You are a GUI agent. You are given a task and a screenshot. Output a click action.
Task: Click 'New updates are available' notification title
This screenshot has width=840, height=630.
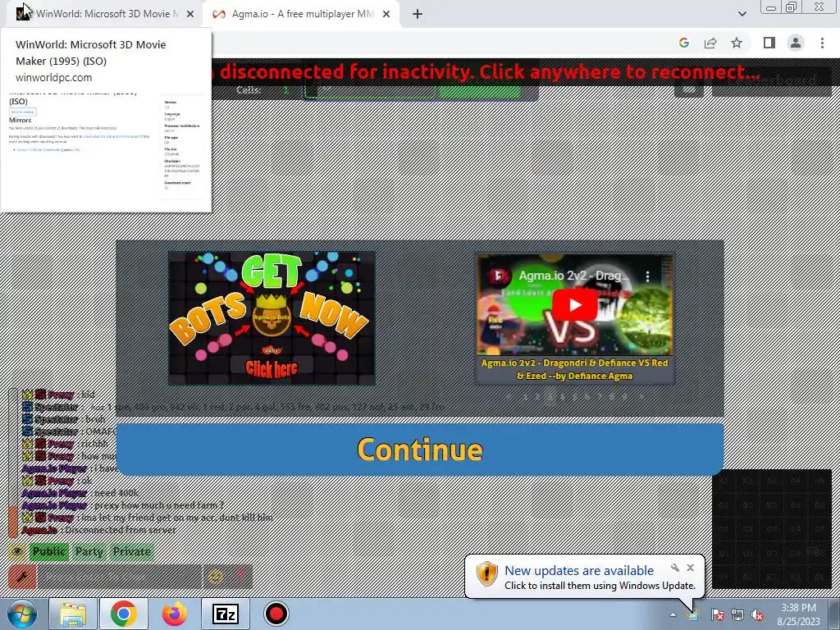[579, 571]
